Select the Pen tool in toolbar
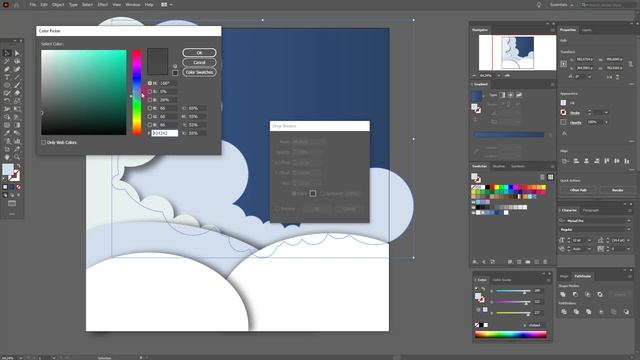Viewport: 640px width, 360px height. (7, 69)
